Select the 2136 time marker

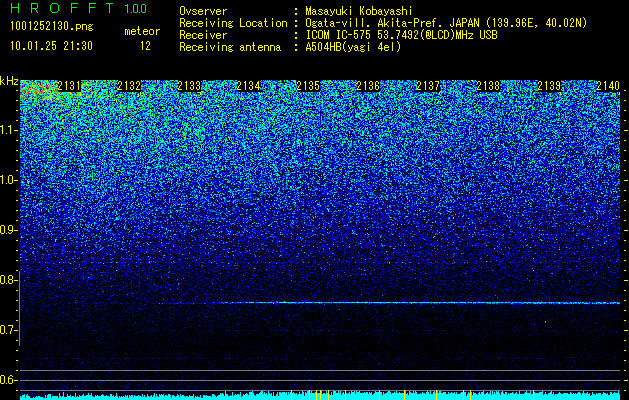point(368,86)
